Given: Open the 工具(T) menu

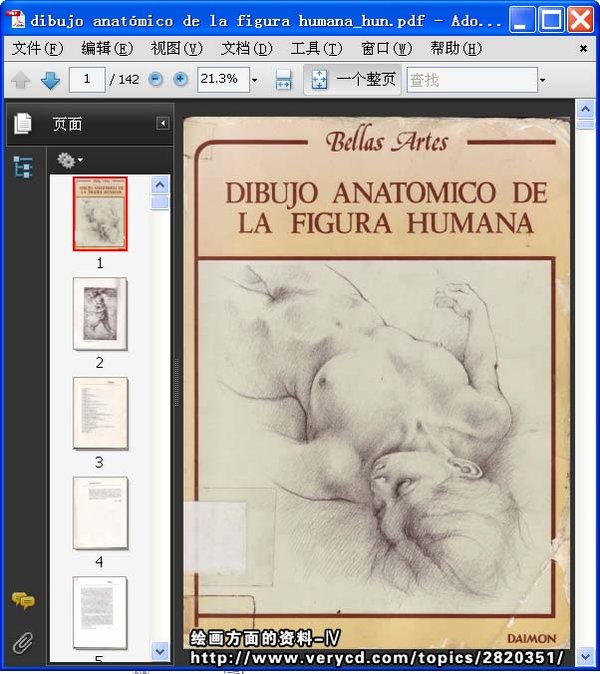Looking at the screenshot, I should (316, 48).
